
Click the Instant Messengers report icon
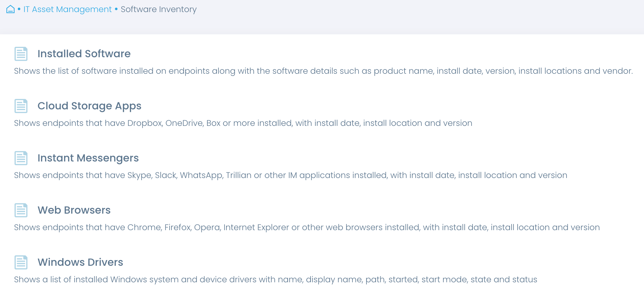coord(21,158)
